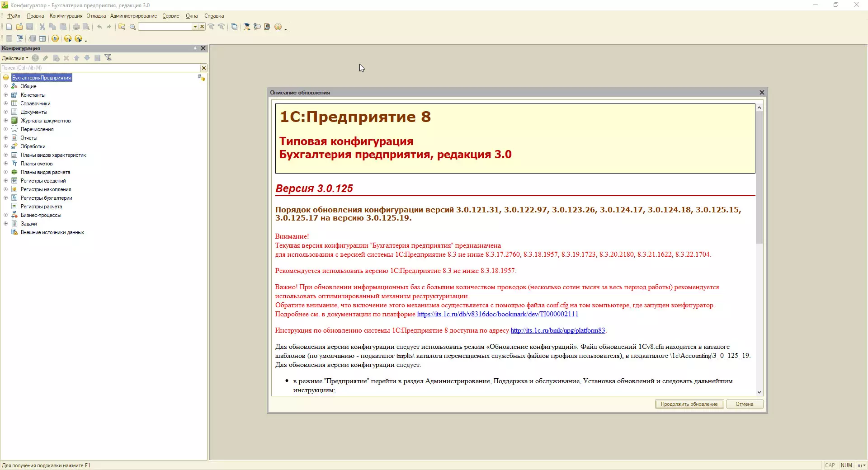This screenshot has height=470, width=868.
Task: Expand the Планы счетов tree node
Action: coord(5,164)
